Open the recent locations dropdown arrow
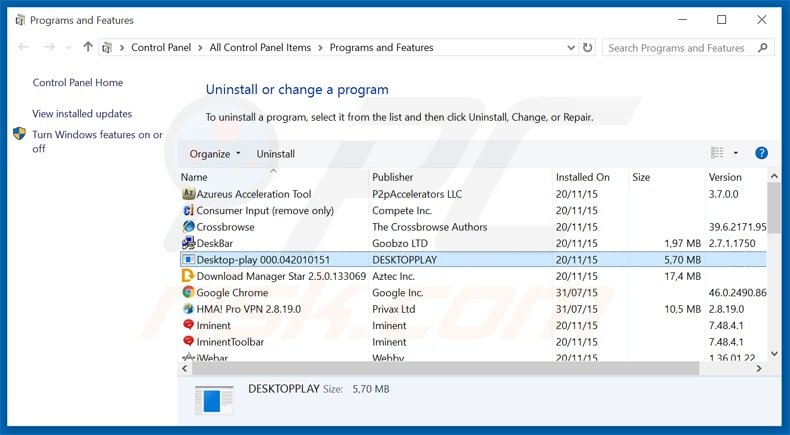 (69, 48)
